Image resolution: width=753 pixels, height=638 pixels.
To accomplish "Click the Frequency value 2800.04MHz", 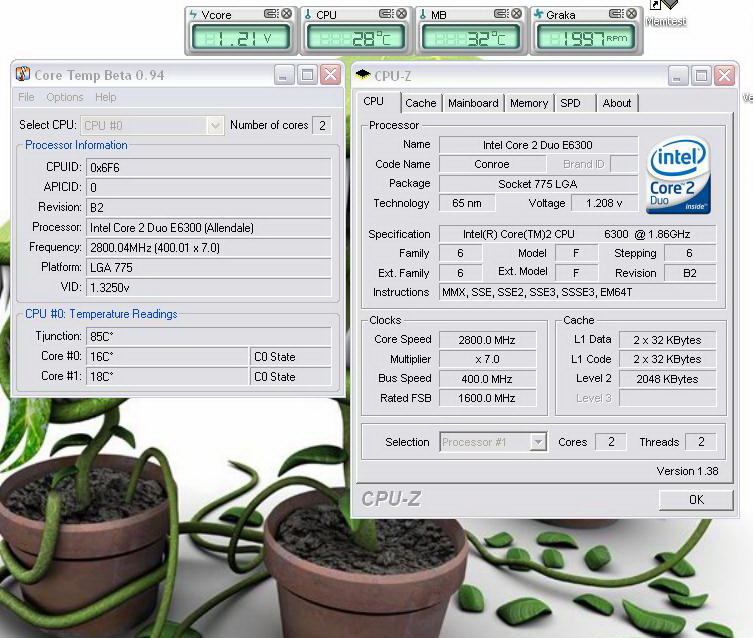I will tap(208, 248).
